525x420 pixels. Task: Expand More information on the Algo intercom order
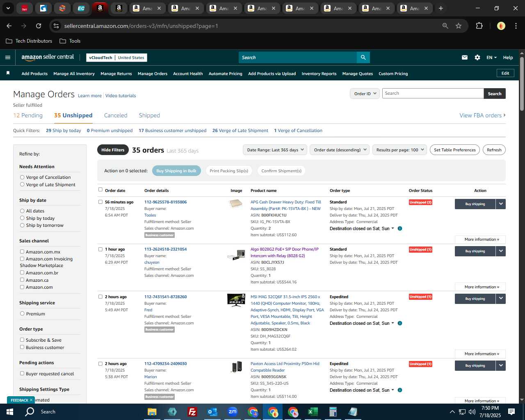point(480,287)
